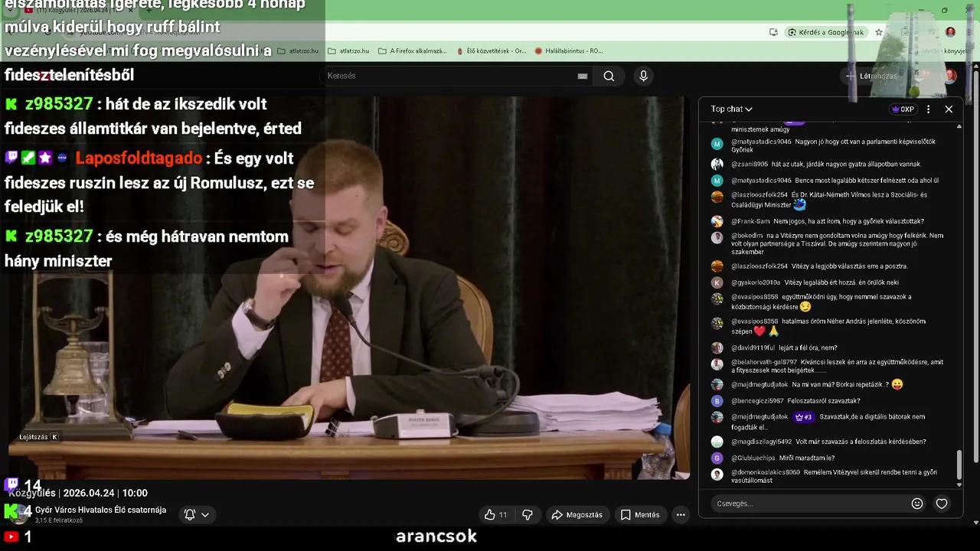This screenshot has width=980, height=551.
Task: Dislike the video with thumbs down
Action: 528,514
